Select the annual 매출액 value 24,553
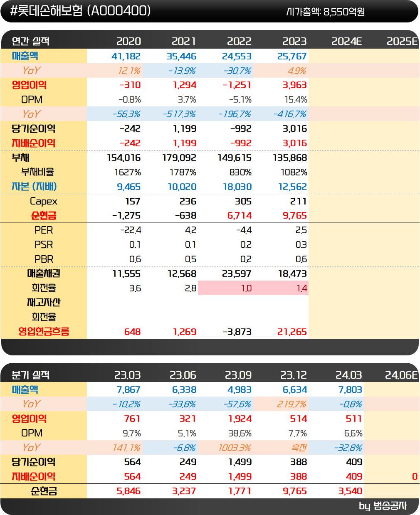420x515 pixels. click(x=237, y=56)
